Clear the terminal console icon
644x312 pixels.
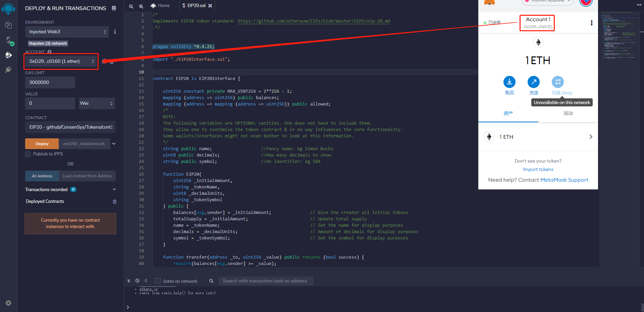(137, 280)
